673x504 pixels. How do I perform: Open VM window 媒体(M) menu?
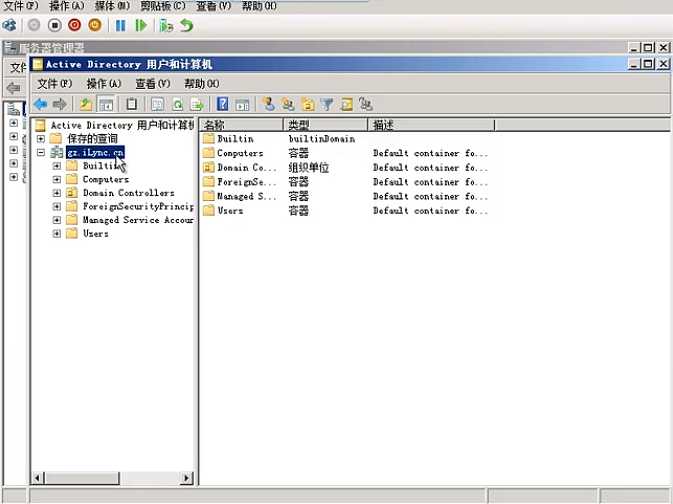[x=112, y=6]
